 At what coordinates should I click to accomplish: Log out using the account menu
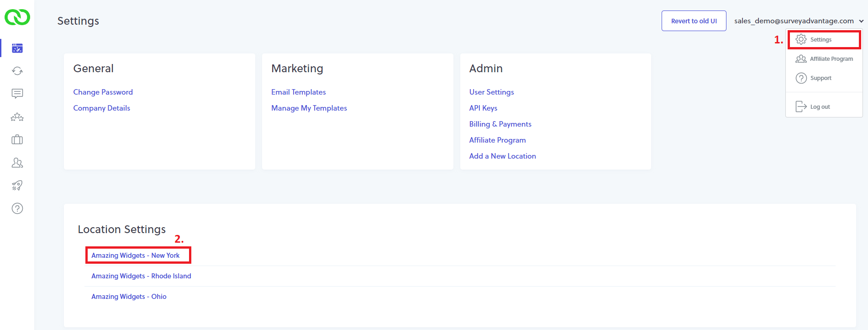click(820, 107)
